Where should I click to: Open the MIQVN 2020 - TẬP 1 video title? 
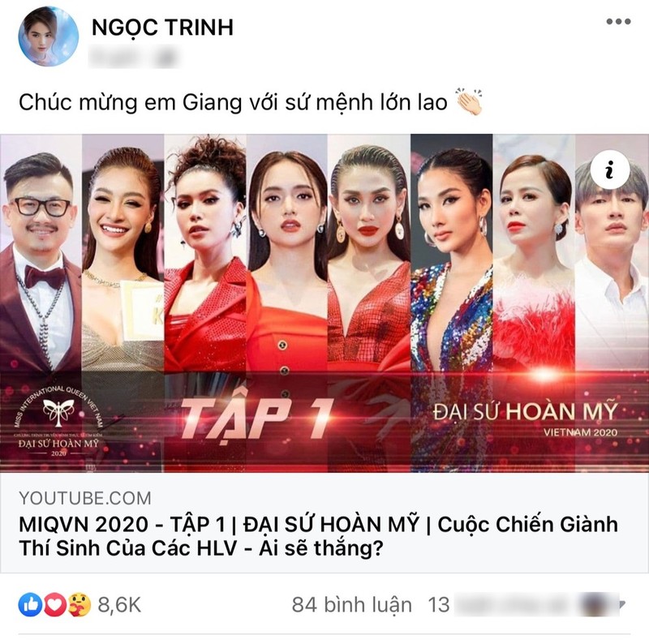coord(318,536)
